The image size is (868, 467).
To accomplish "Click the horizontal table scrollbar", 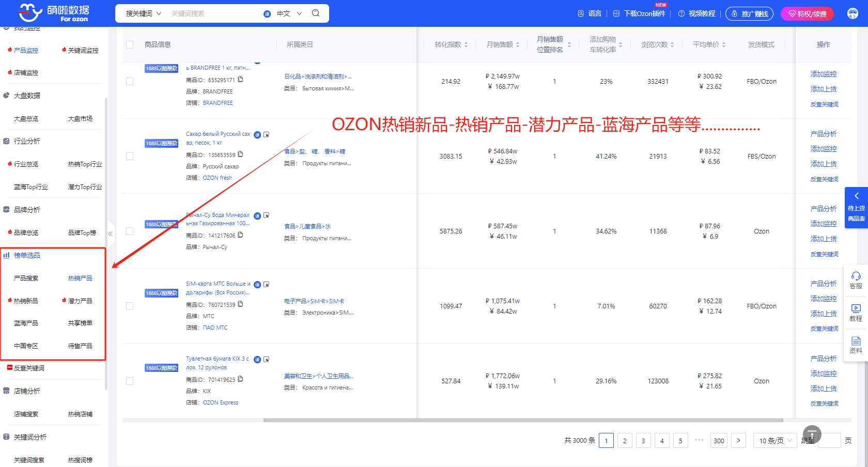I will pos(523,420).
